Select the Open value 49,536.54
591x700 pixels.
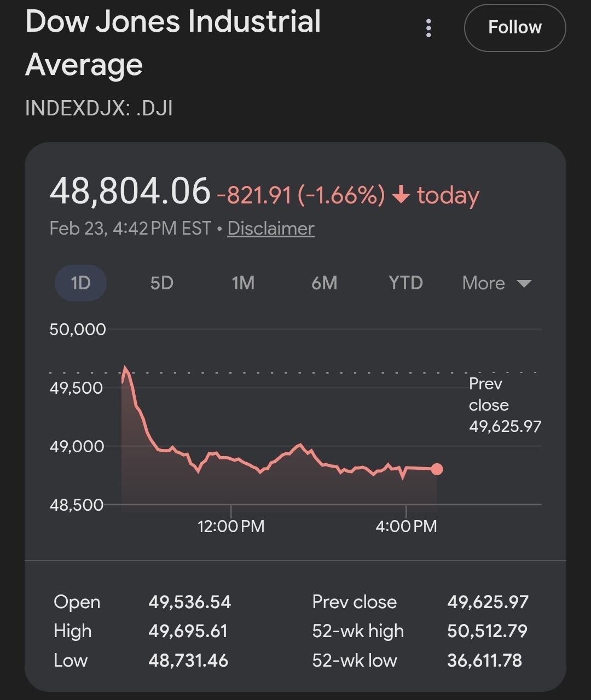(189, 602)
